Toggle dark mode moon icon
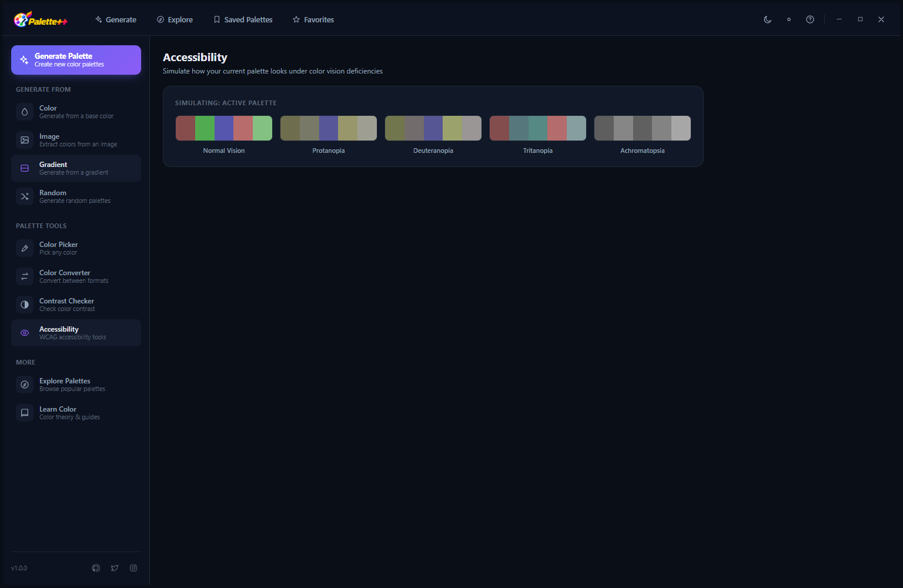Image resolution: width=903 pixels, height=588 pixels. [768, 19]
